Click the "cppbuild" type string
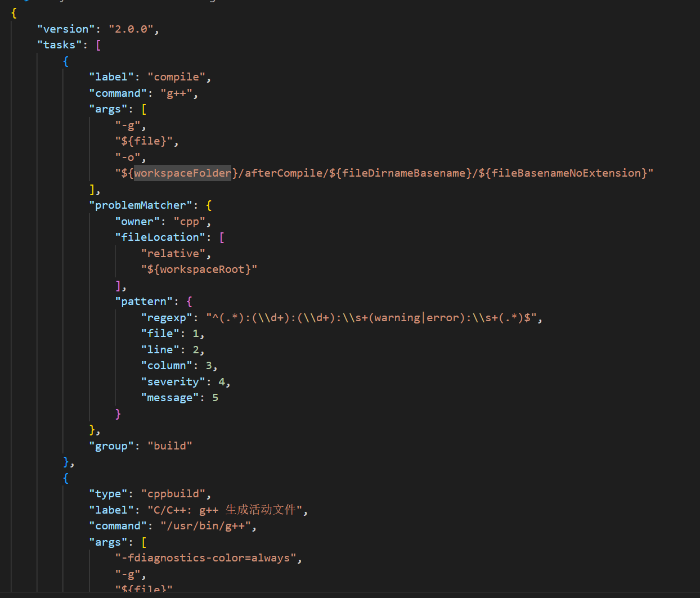The height and width of the screenshot is (598, 700). [173, 493]
